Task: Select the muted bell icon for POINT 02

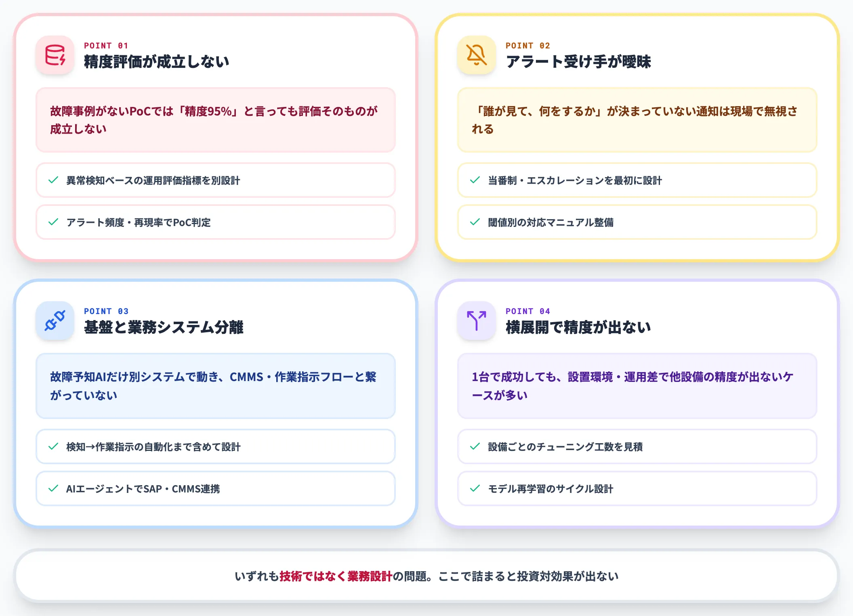Action: [476, 57]
